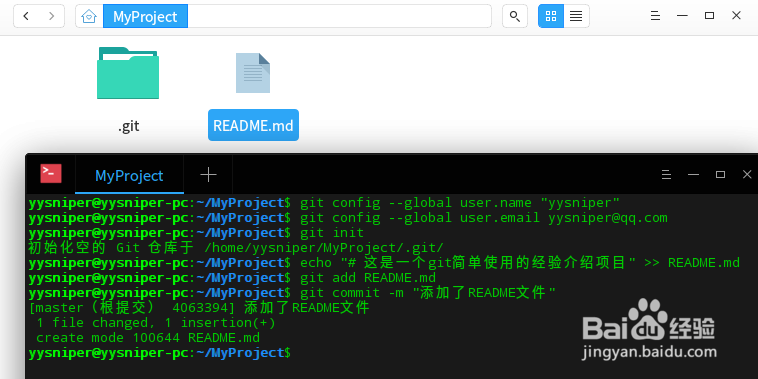Maximize the terminal window
758x379 pixels.
click(x=720, y=175)
